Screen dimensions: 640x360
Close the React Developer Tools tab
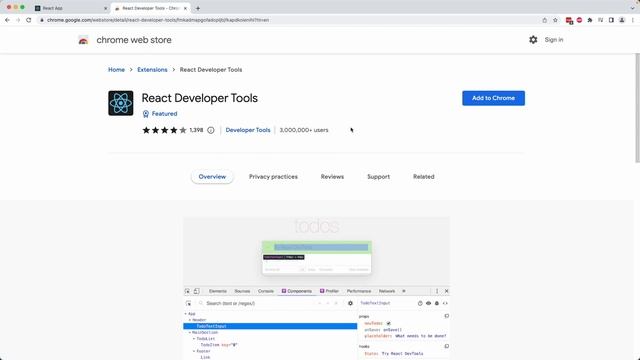point(185,8)
